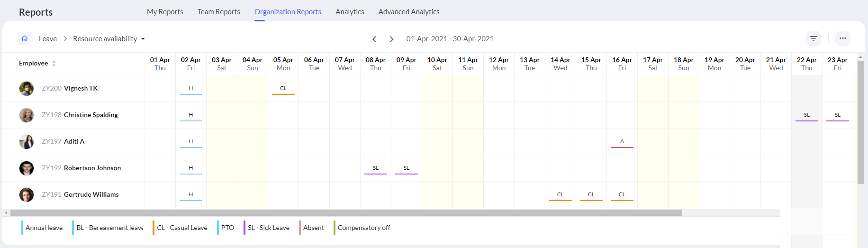
Task: Open the Robertson Johnson employee name link
Action: (x=92, y=168)
